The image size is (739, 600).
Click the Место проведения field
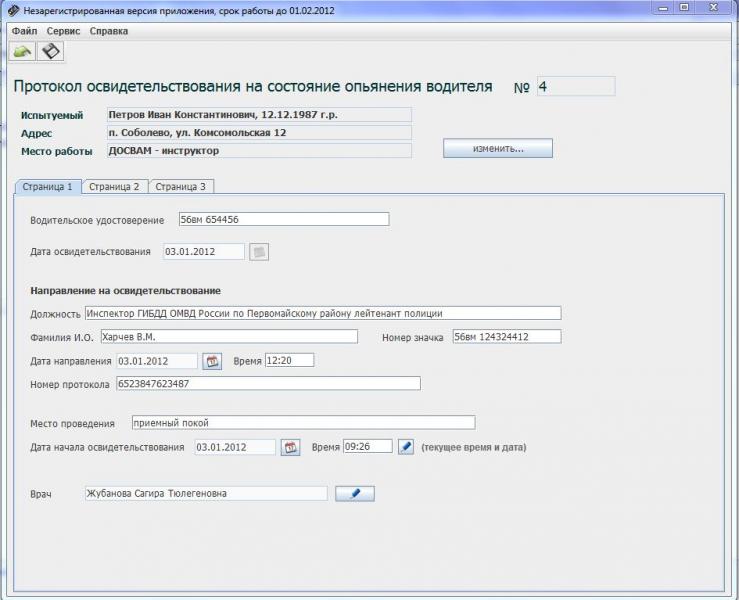(304, 422)
